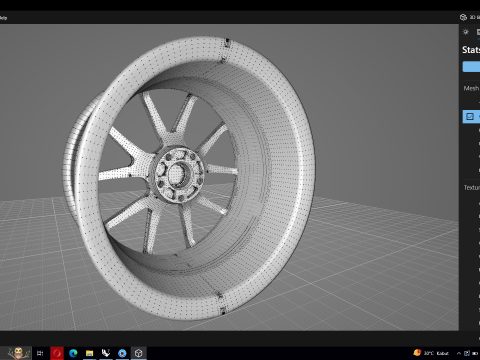
Task: Open File Explorer from taskbar
Action: tap(89, 353)
